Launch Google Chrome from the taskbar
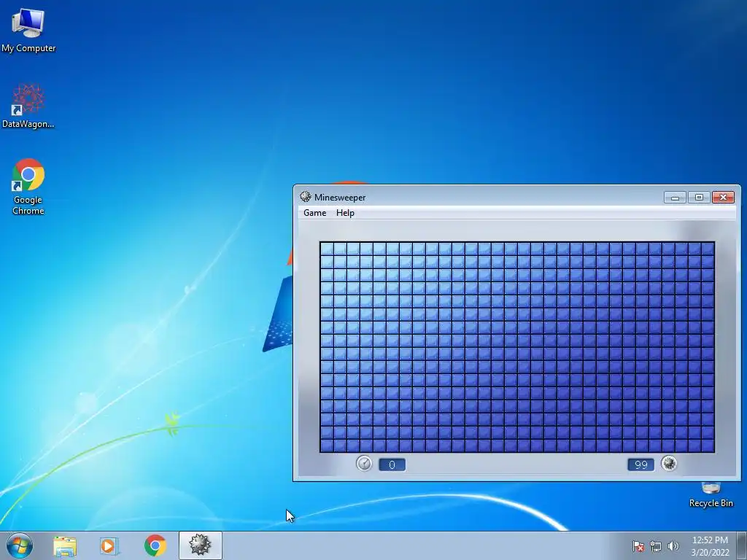Screen dimensions: 747x560 pyautogui.click(x=155, y=545)
